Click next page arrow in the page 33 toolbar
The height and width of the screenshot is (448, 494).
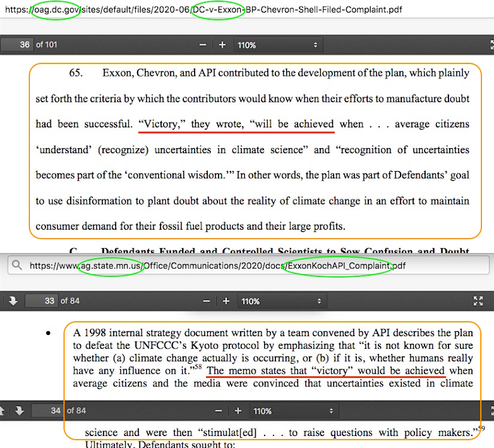coord(14,301)
